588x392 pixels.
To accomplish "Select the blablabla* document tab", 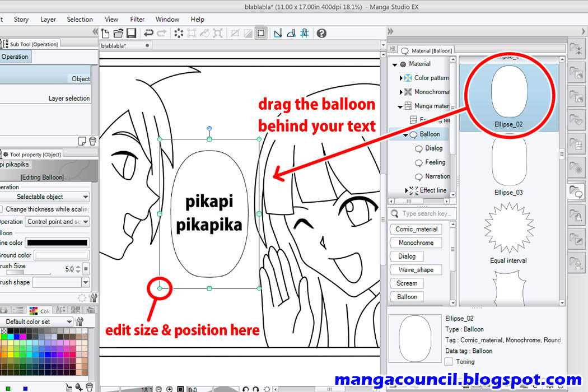I will click(x=125, y=46).
